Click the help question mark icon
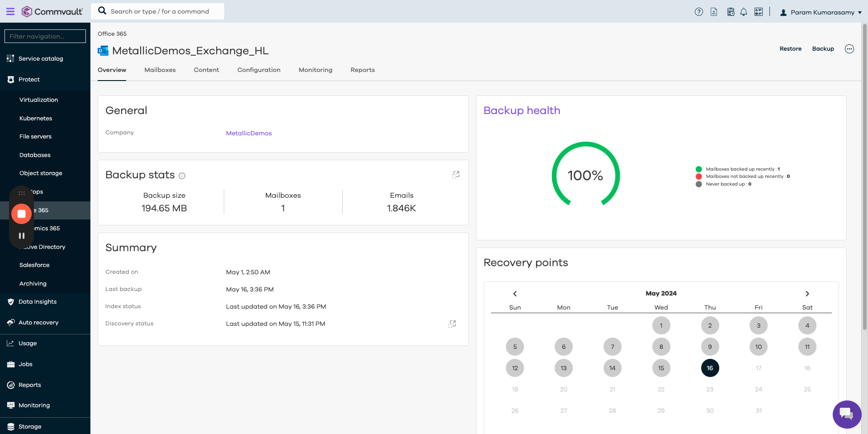 (699, 12)
